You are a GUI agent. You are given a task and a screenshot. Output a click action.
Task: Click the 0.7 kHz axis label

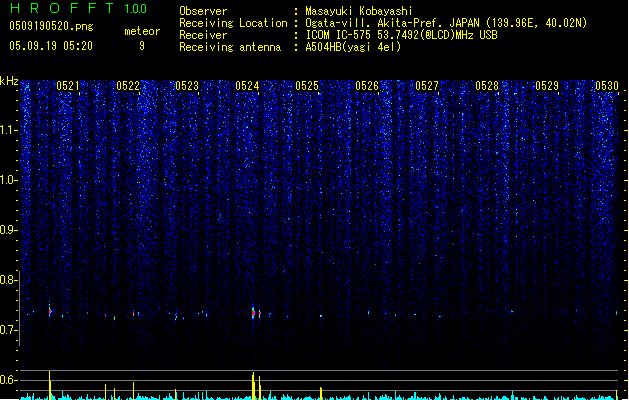pyautogui.click(x=9, y=330)
